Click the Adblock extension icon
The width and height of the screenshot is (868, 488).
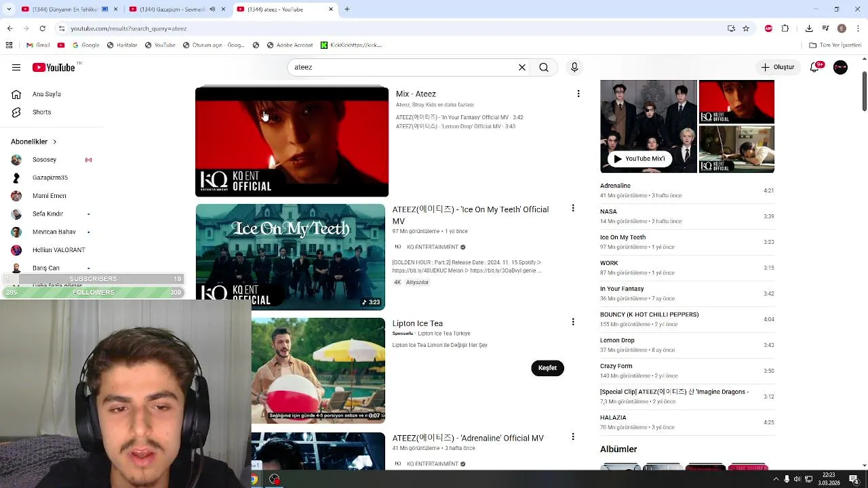point(768,28)
